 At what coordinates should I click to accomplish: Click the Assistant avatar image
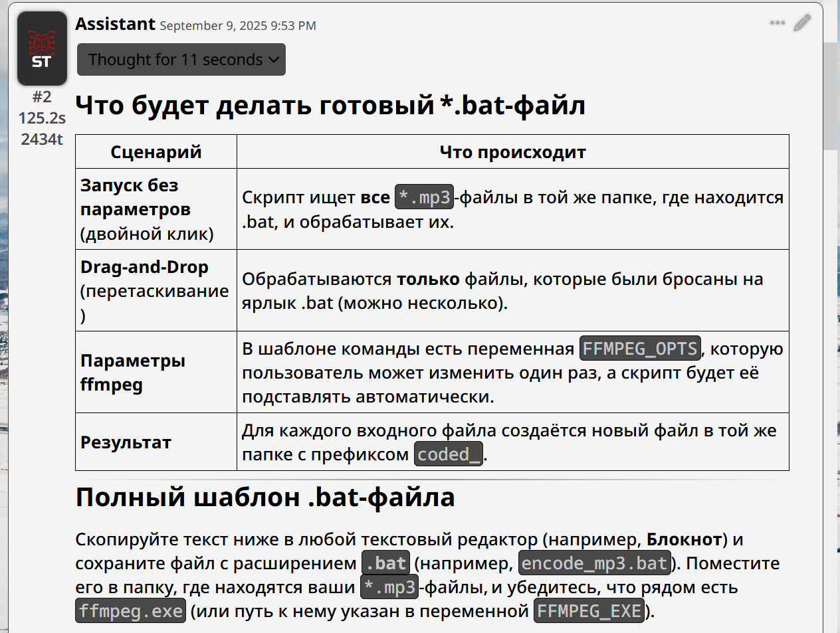tap(42, 48)
